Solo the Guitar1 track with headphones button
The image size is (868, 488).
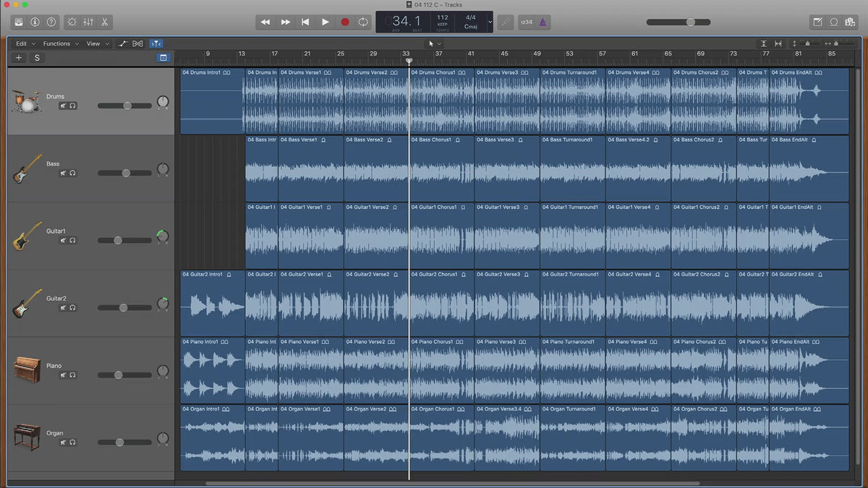click(72, 240)
